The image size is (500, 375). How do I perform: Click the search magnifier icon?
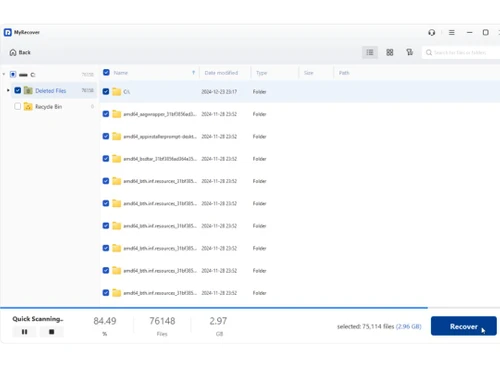point(429,52)
